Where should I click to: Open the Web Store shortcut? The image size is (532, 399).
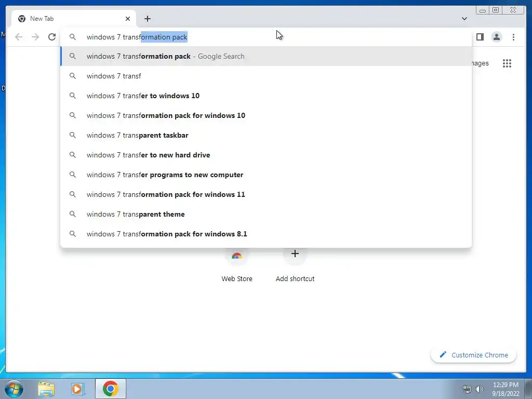[237, 267]
